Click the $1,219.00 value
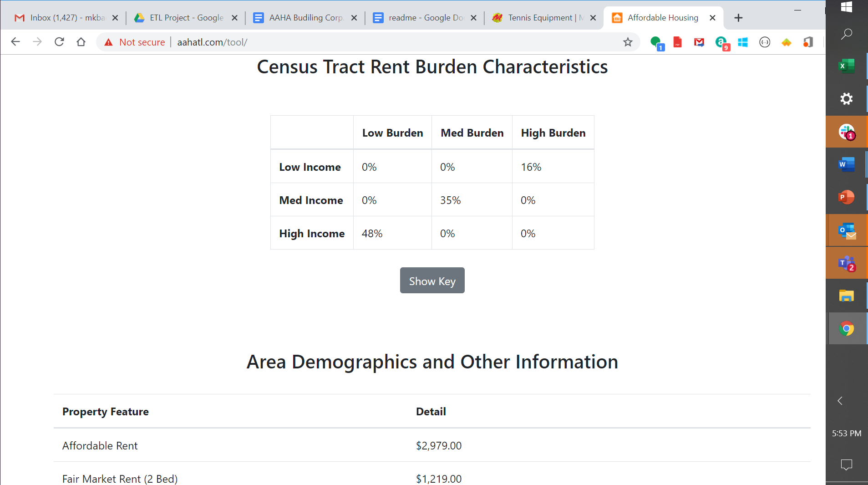The image size is (868, 485). click(x=439, y=479)
